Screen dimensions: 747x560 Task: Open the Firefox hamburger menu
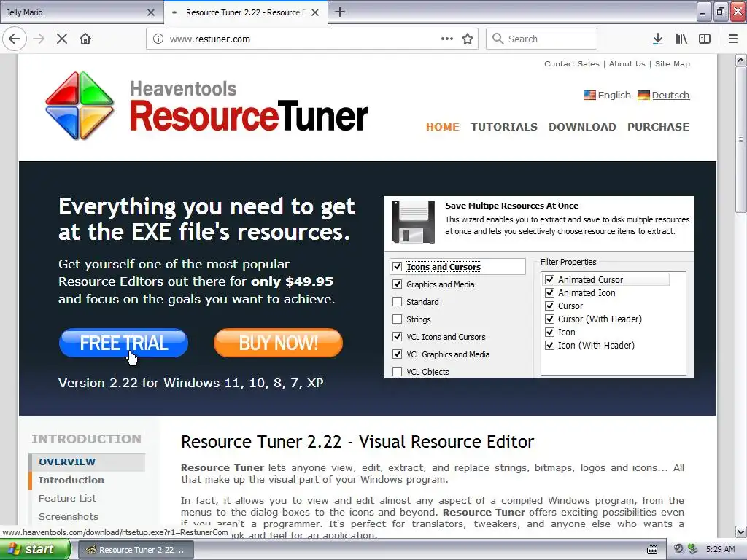tap(733, 39)
